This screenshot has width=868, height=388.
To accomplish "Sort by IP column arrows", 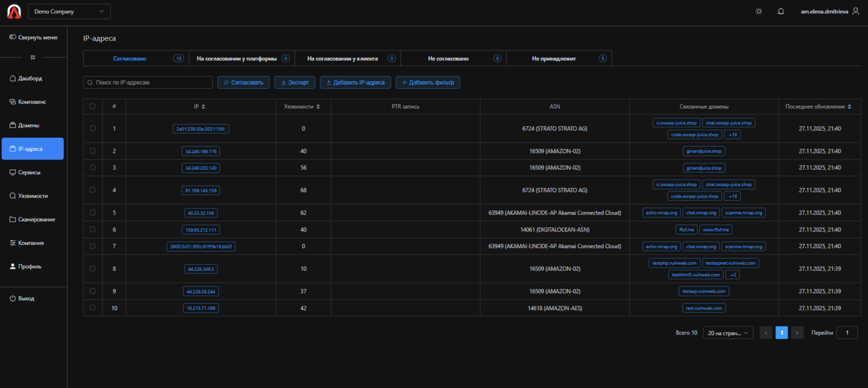I will pyautogui.click(x=204, y=107).
